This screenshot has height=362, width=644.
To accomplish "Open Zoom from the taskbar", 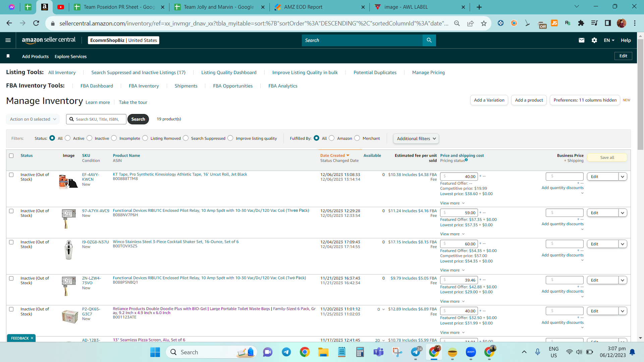I will 471,352.
